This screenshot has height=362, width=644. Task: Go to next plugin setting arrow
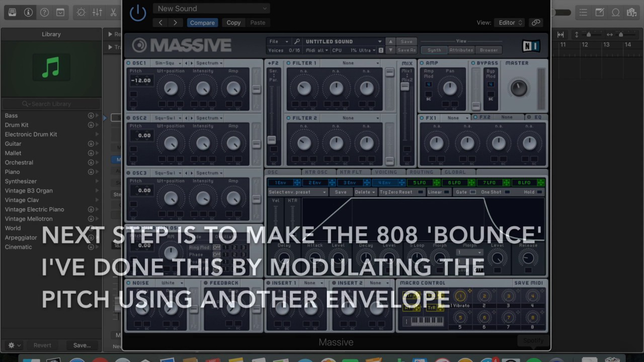(175, 23)
